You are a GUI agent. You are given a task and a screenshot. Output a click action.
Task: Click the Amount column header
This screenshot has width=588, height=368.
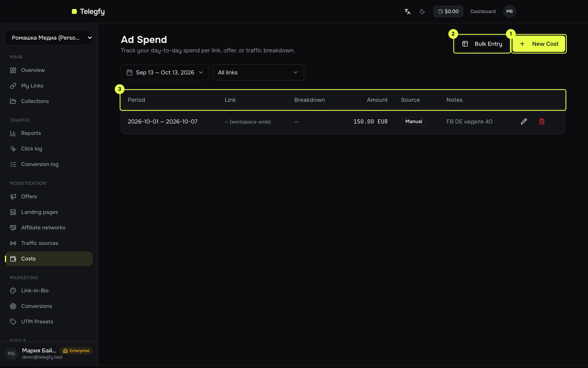pyautogui.click(x=377, y=100)
